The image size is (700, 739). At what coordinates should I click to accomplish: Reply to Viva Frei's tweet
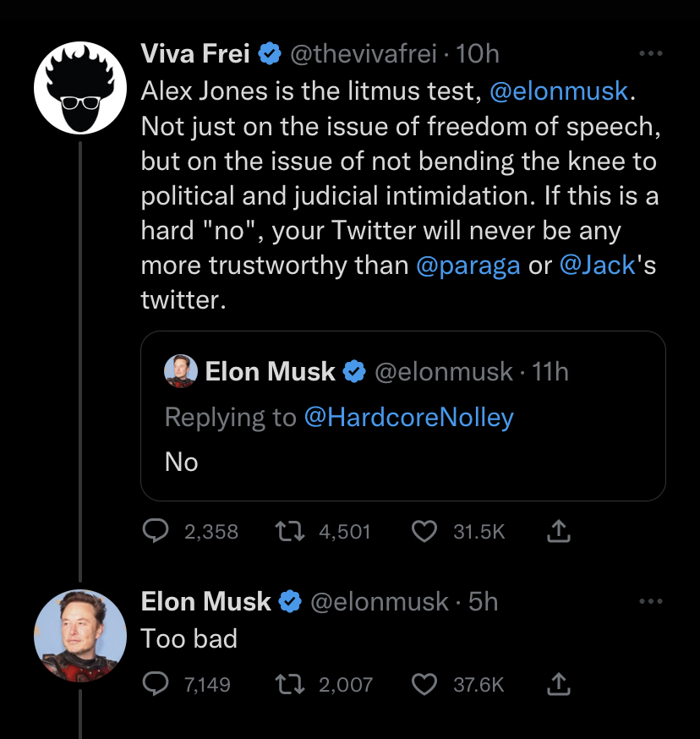click(x=156, y=531)
